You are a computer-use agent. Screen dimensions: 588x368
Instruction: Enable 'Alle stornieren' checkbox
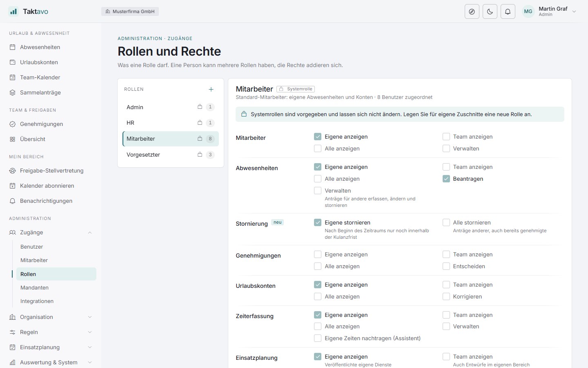pyautogui.click(x=446, y=222)
